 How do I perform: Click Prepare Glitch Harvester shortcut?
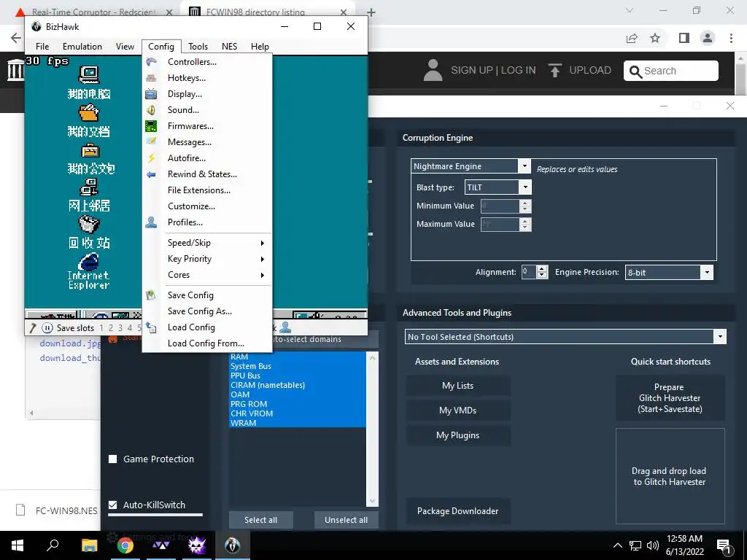coord(670,398)
